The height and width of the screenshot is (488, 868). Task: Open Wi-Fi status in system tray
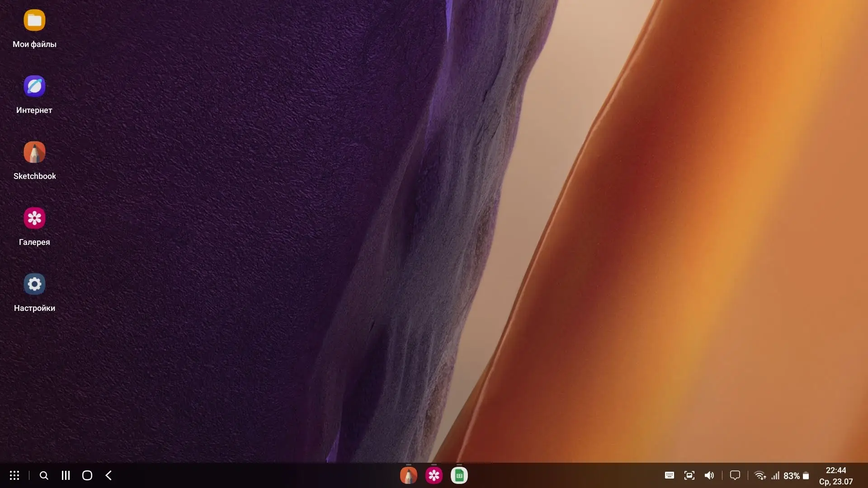click(x=760, y=476)
